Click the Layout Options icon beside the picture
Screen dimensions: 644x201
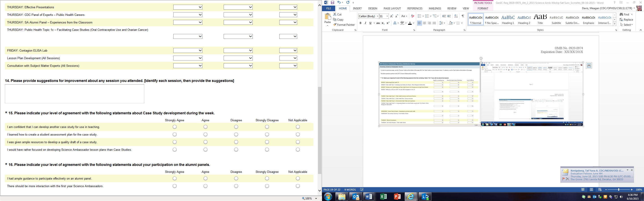coord(589,65)
